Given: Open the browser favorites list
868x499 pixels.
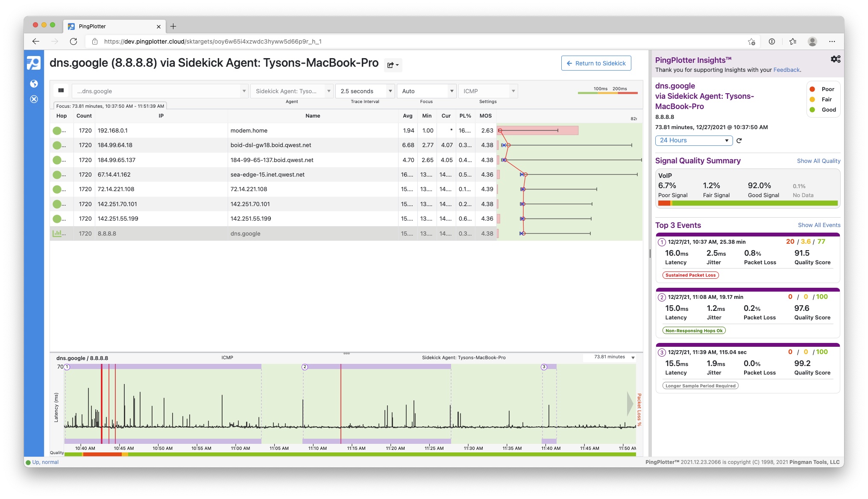Looking at the screenshot, I should click(x=793, y=41).
